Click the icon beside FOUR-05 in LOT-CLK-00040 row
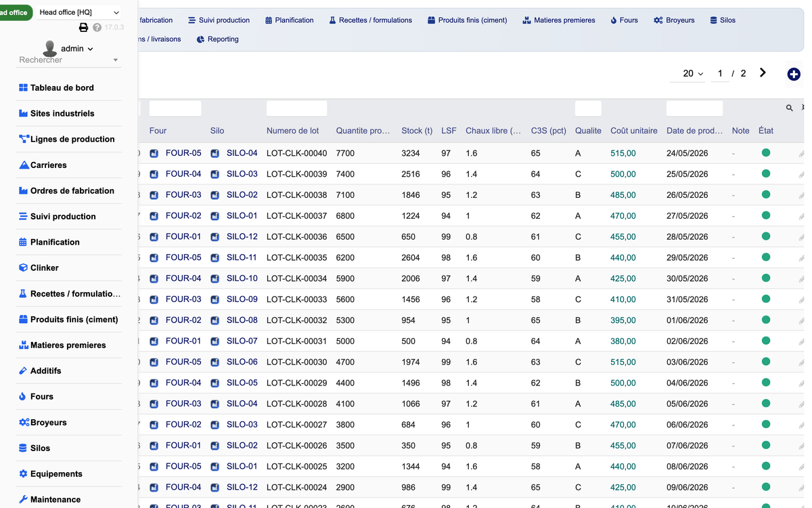The width and height of the screenshot is (812, 508). [x=154, y=154]
